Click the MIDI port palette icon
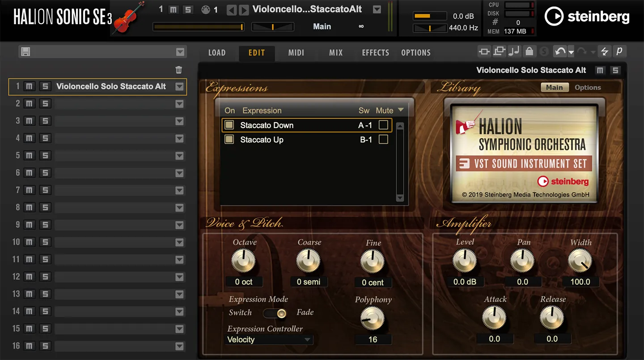 (206, 9)
